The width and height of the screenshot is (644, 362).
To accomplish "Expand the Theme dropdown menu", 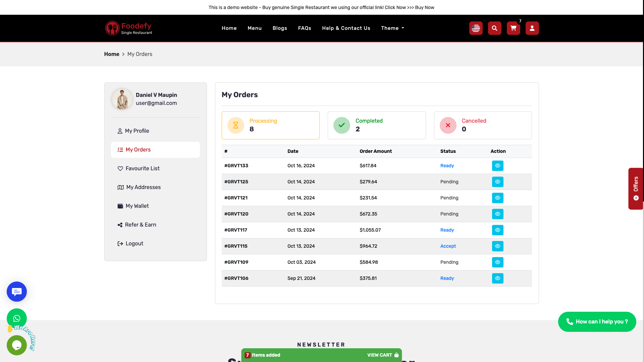I will 392,28.
